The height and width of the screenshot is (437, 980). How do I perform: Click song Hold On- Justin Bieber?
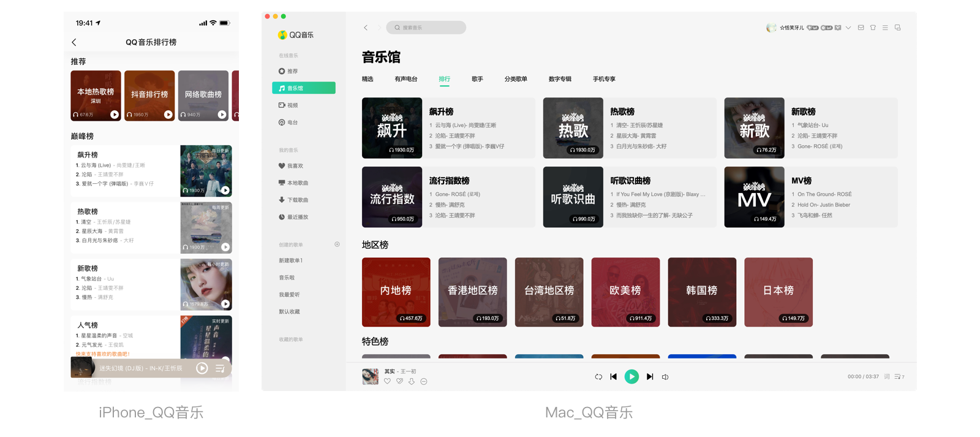pyautogui.click(x=824, y=205)
